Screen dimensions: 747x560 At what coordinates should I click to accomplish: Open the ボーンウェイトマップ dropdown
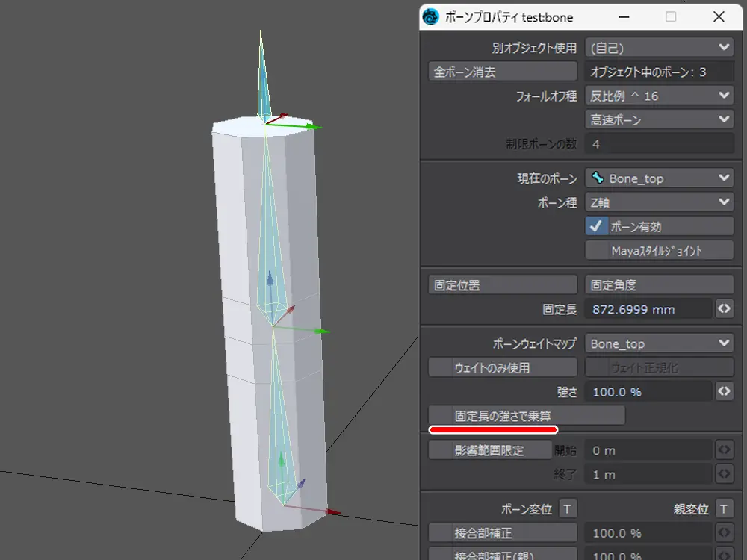coord(659,343)
